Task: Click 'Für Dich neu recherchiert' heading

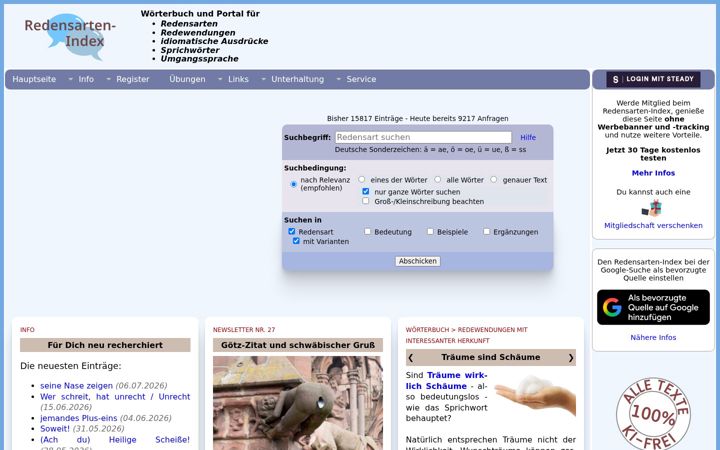Action: (x=105, y=345)
